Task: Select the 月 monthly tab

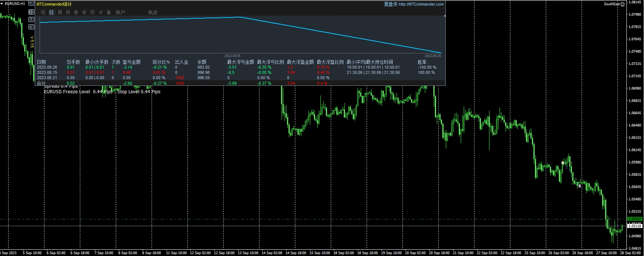Action: tap(68, 12)
